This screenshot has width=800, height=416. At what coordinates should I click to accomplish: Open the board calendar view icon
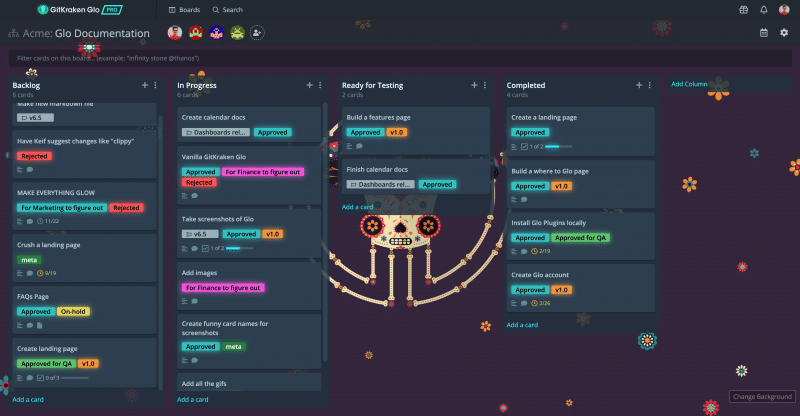click(x=764, y=33)
